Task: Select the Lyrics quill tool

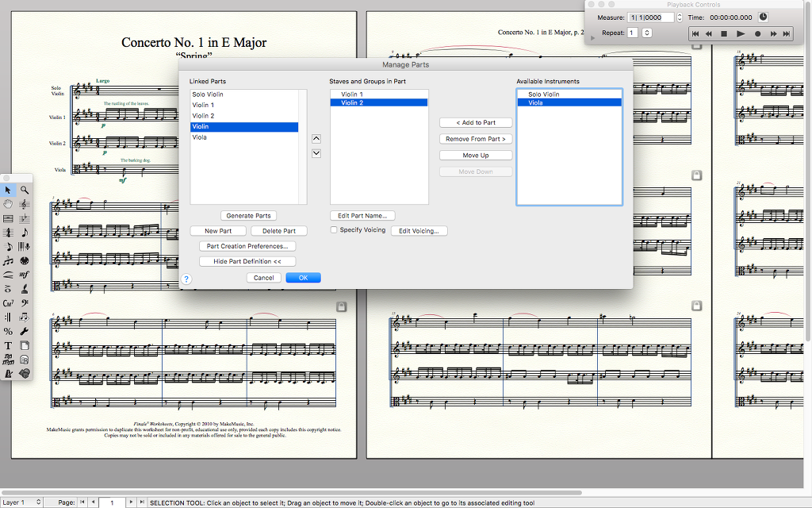Action: [25, 289]
